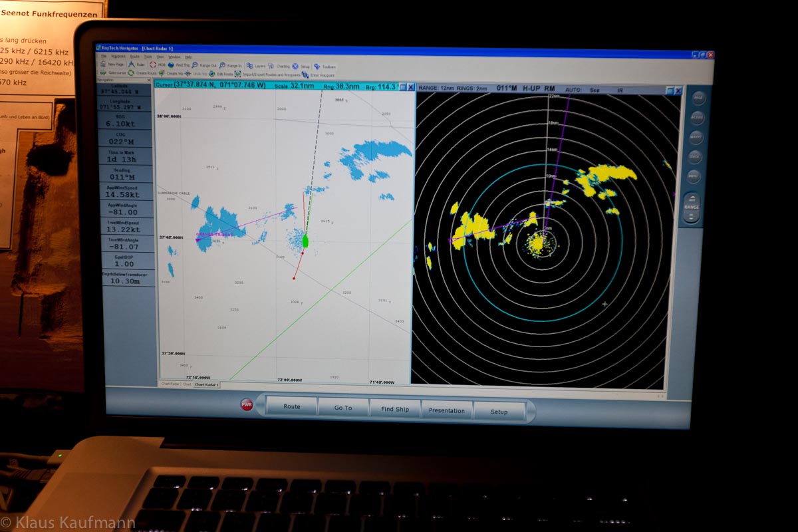The width and height of the screenshot is (798, 532).
Task: Open the Help menu
Action: (188, 57)
